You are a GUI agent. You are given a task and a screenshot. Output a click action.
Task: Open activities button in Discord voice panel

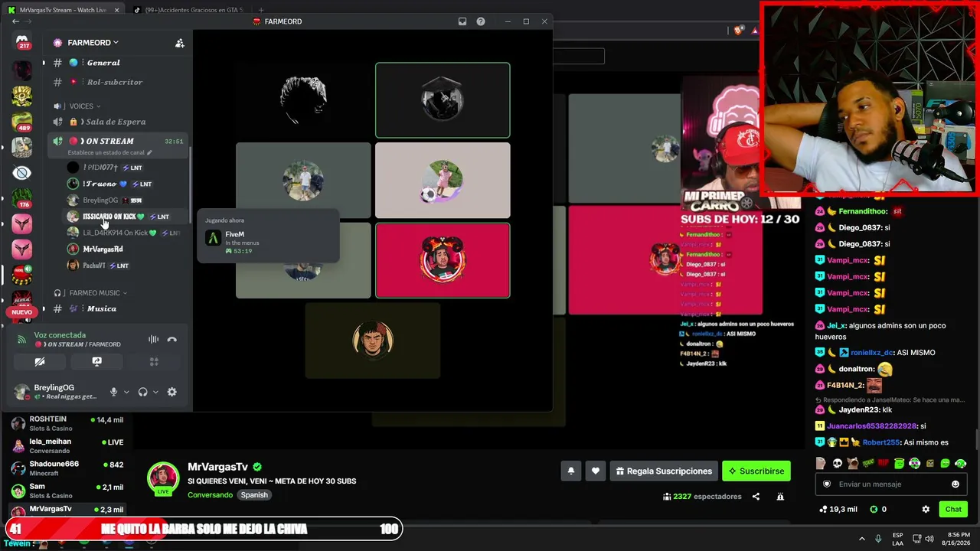154,362
